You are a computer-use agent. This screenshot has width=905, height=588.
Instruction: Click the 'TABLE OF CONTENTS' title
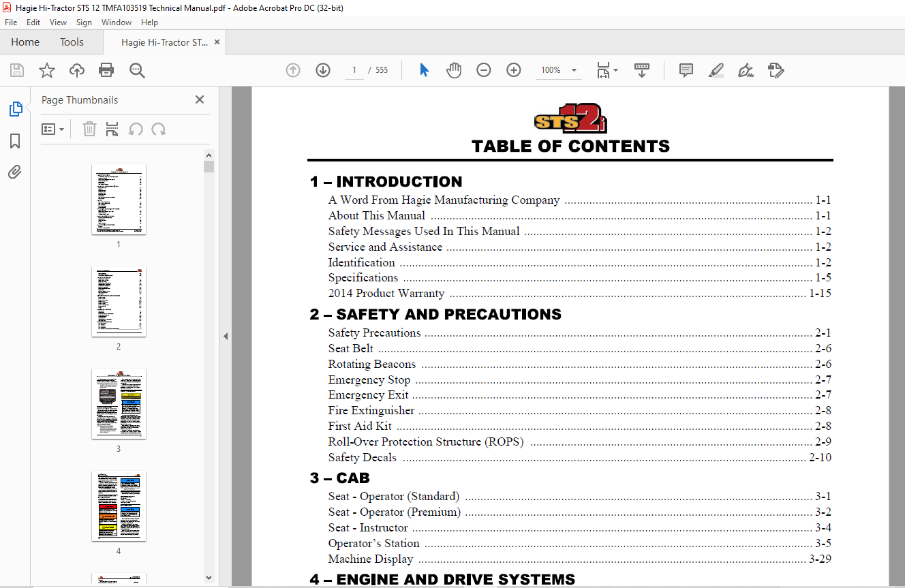(x=570, y=146)
